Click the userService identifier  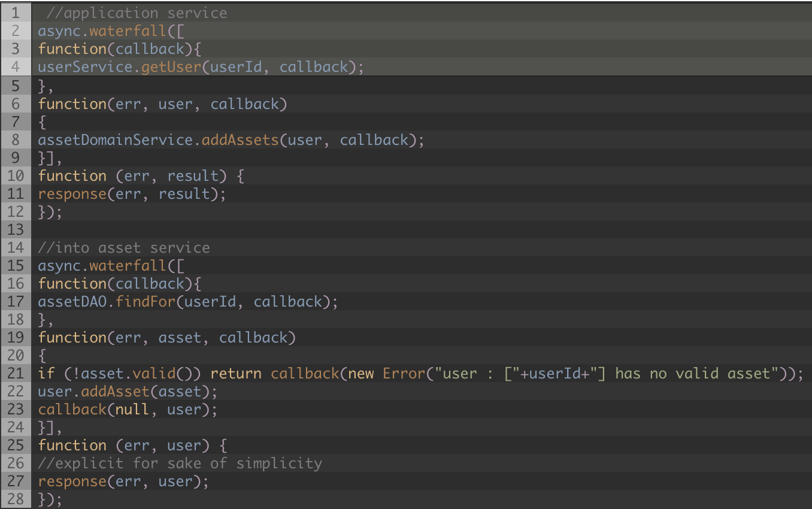point(85,67)
